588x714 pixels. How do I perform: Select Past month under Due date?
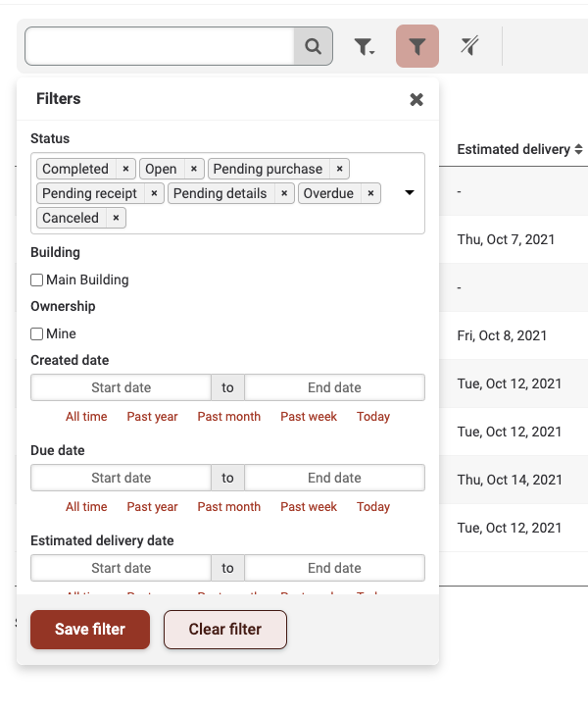229,506
